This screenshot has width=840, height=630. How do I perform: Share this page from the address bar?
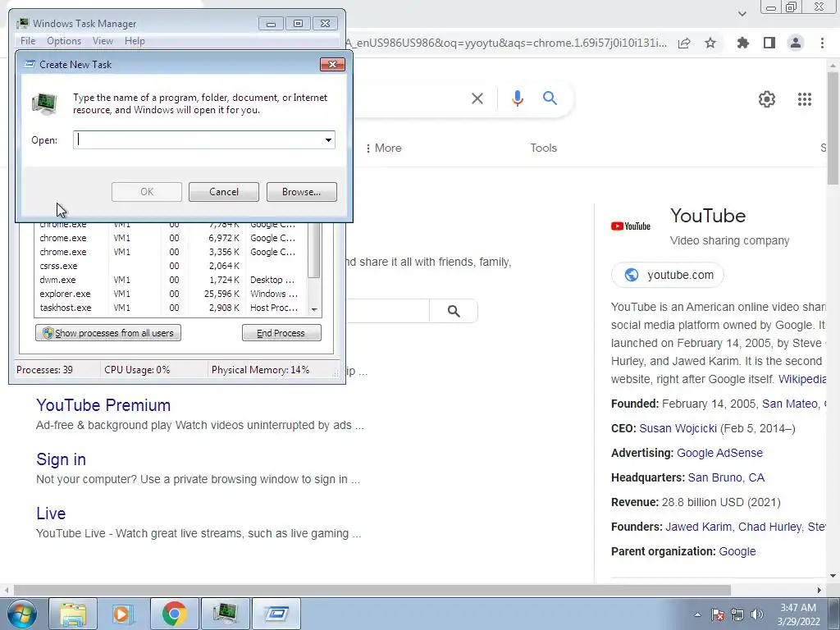(x=684, y=43)
